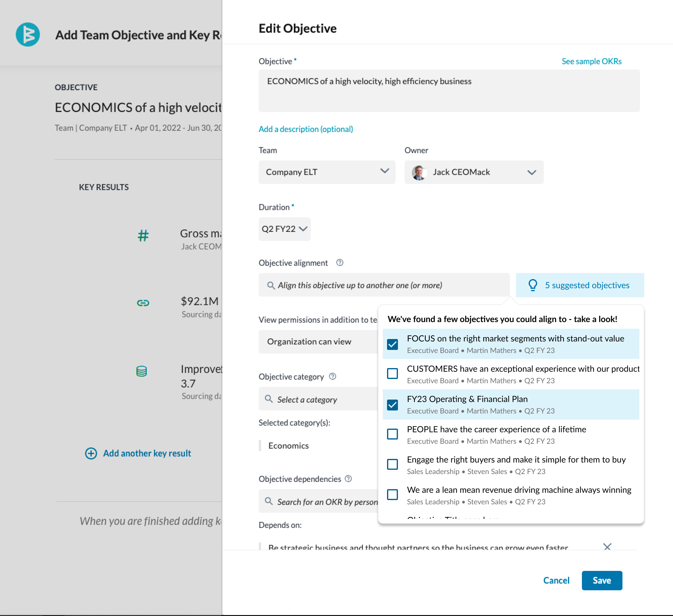Screen dimensions: 673x616
Task: Click the Betterworks logo icon
Action: 28,35
